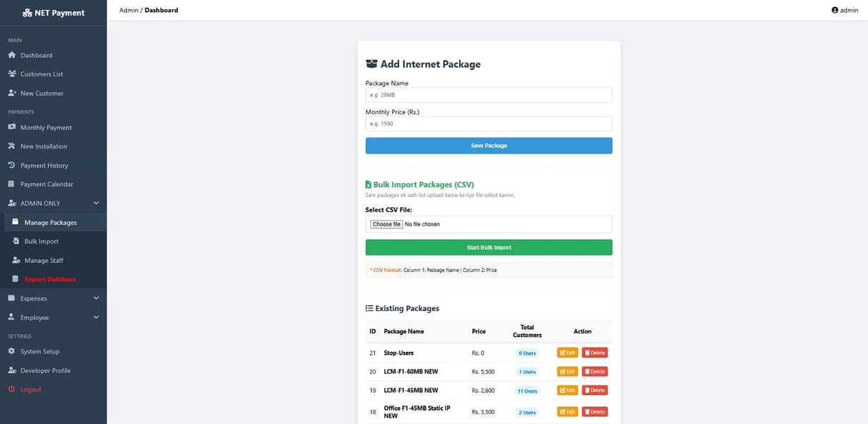Click the Manage Staff user-gear icon
The image size is (868, 424).
[16, 260]
